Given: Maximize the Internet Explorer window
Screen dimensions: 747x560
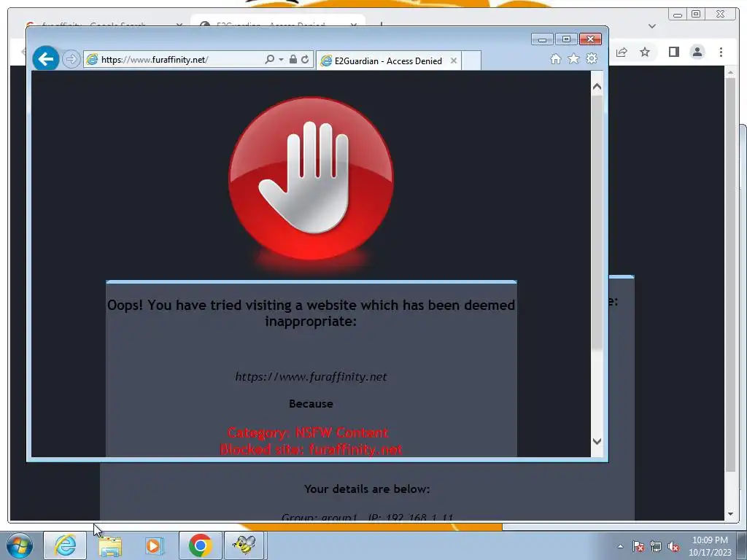Looking at the screenshot, I should tap(566, 39).
